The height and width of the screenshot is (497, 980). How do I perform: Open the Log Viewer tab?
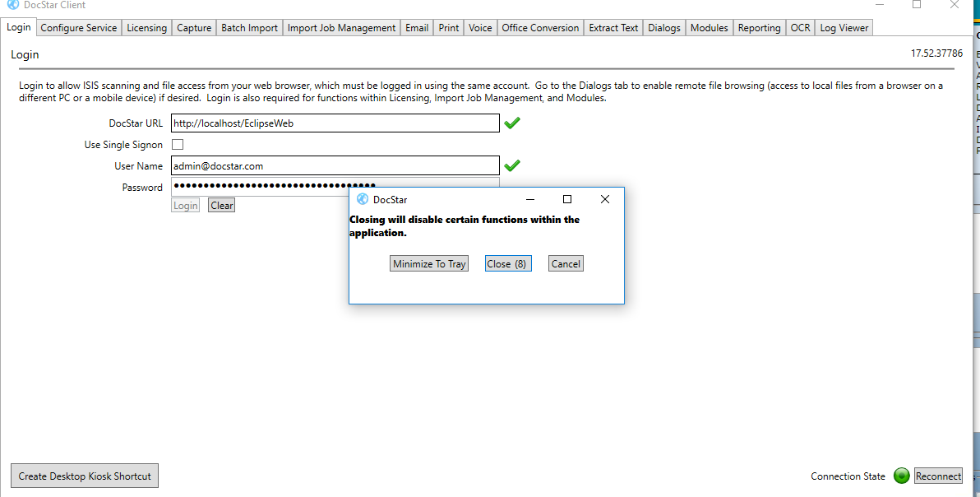[x=844, y=28]
